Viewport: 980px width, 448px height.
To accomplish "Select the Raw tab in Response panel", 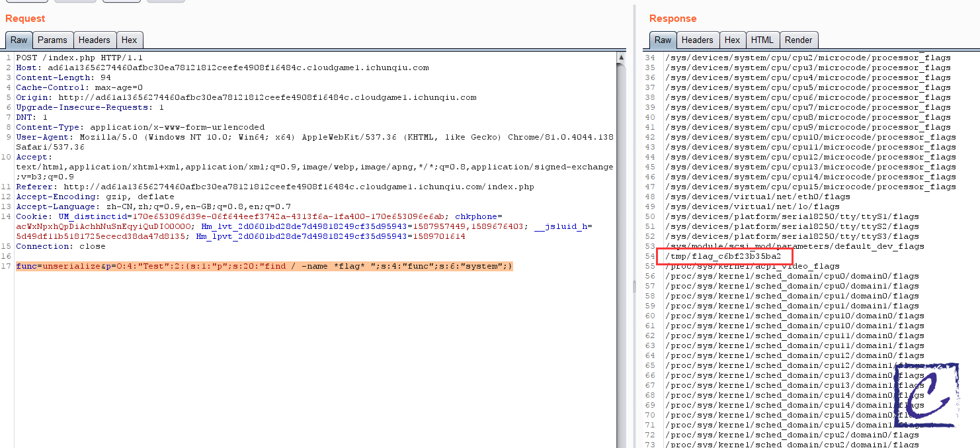I will (x=663, y=40).
